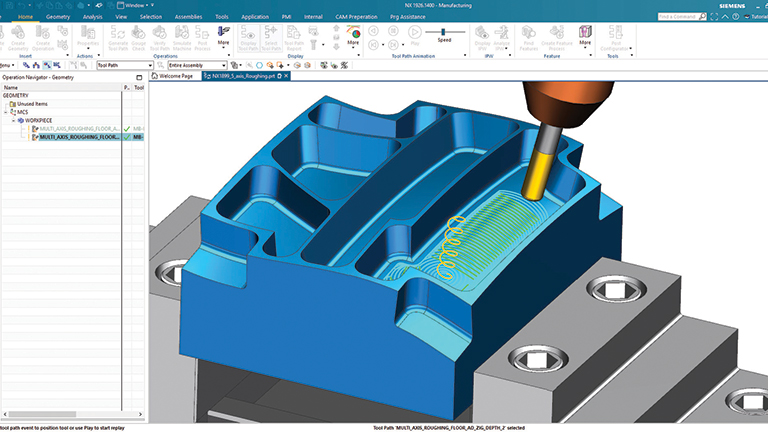Run Gouge Check

[x=139, y=38]
